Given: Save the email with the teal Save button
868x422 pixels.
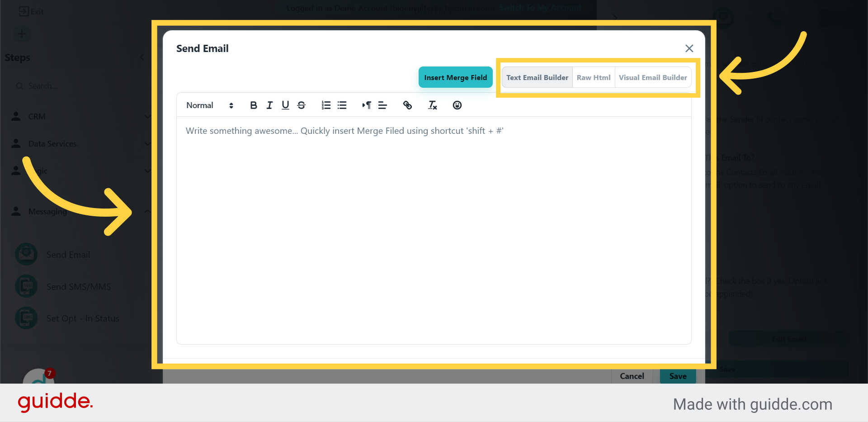Looking at the screenshot, I should coord(678,376).
